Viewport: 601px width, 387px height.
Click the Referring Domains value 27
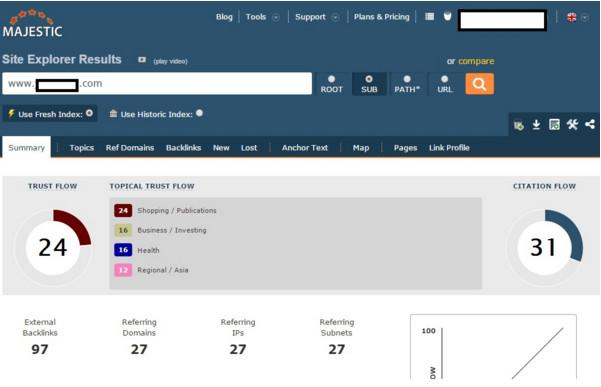click(x=139, y=349)
